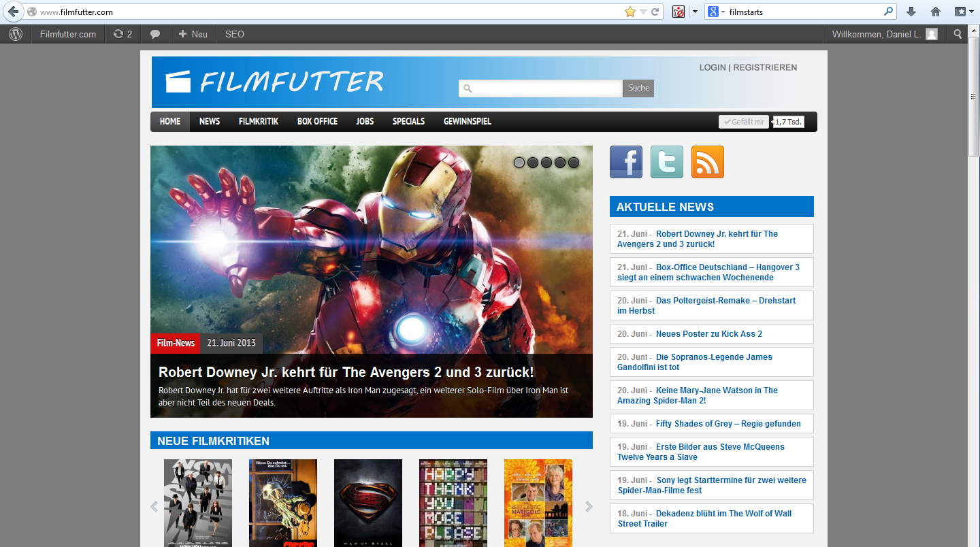Open the orange RSS feed icon

coord(707,162)
